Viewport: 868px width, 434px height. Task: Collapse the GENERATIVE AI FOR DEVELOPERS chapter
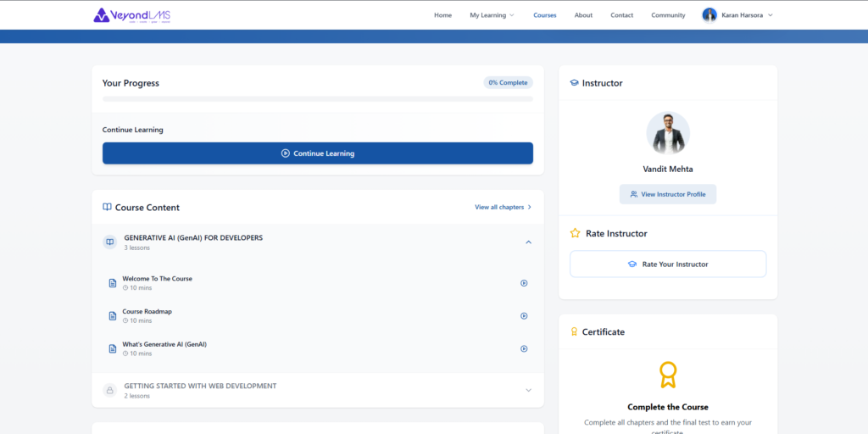(x=528, y=242)
